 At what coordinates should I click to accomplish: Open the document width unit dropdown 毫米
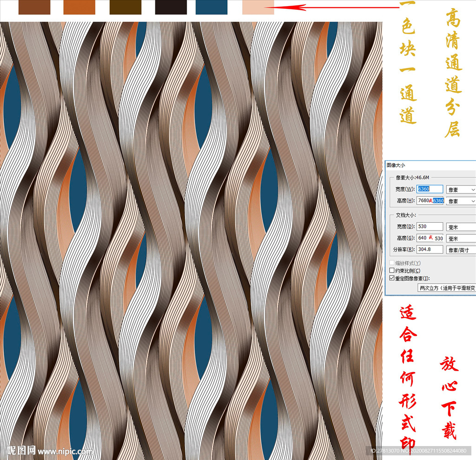461,227
